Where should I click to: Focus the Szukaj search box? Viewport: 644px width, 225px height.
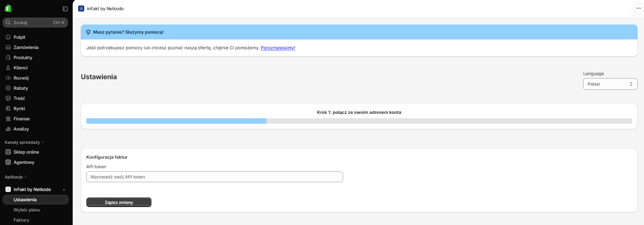(x=35, y=22)
